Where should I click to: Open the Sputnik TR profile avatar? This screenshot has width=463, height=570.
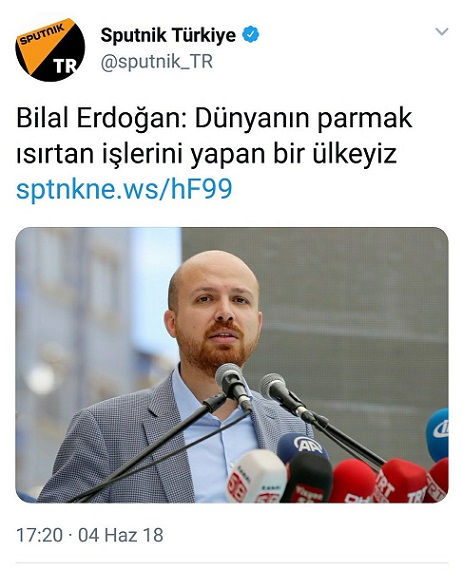(x=50, y=50)
